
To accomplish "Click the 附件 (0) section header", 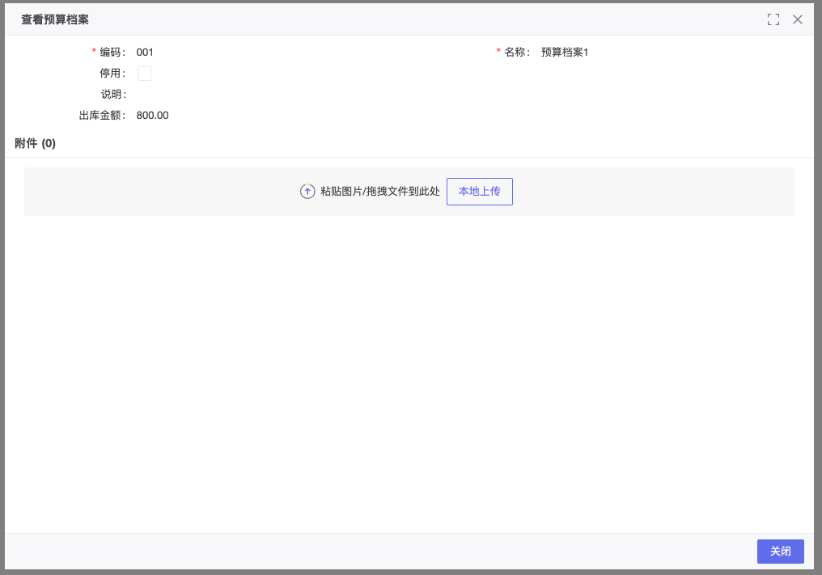I will [x=35, y=144].
